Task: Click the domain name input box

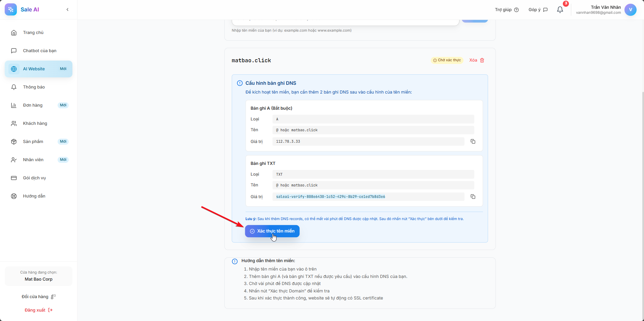Action: click(x=345, y=22)
